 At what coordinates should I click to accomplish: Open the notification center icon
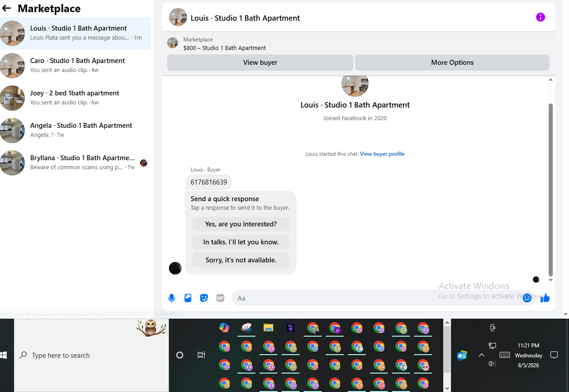pyautogui.click(x=554, y=355)
